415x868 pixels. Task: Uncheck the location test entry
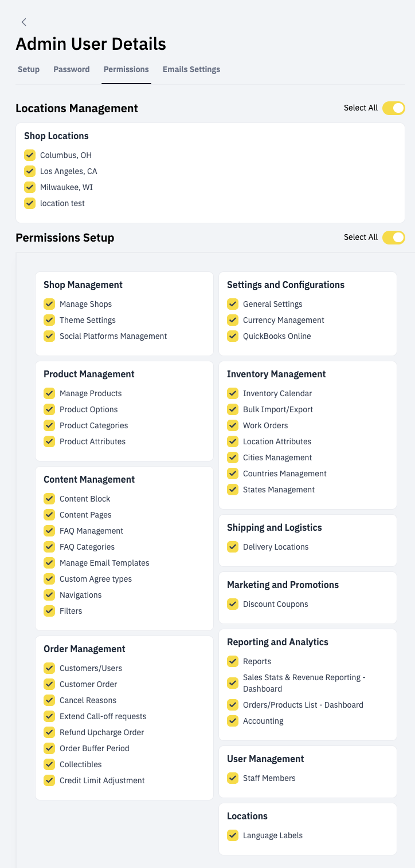pyautogui.click(x=29, y=203)
